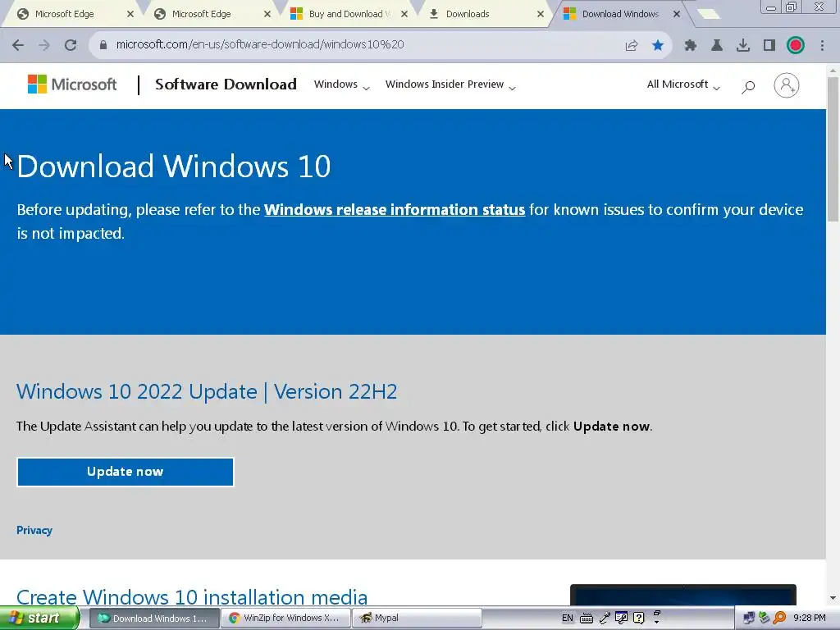The width and height of the screenshot is (840, 630).
Task: Click the language bar microphone icon
Action: pyautogui.click(x=605, y=618)
